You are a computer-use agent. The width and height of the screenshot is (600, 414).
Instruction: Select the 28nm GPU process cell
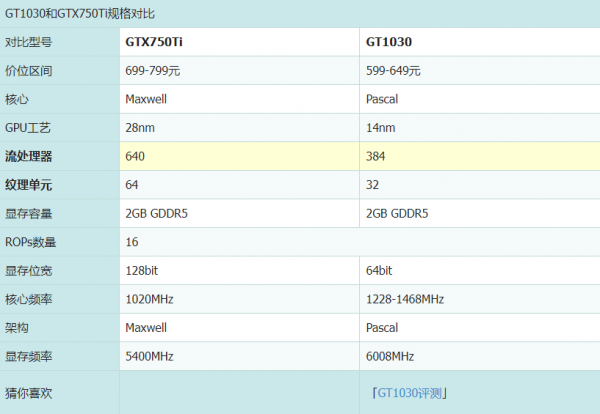click(x=140, y=128)
